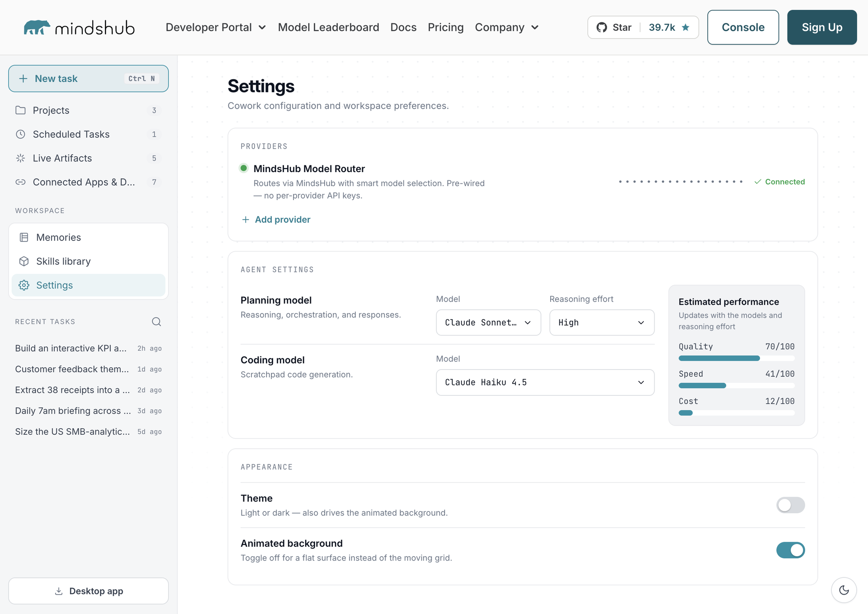
Task: Open the Planning model dropdown
Action: click(x=488, y=323)
